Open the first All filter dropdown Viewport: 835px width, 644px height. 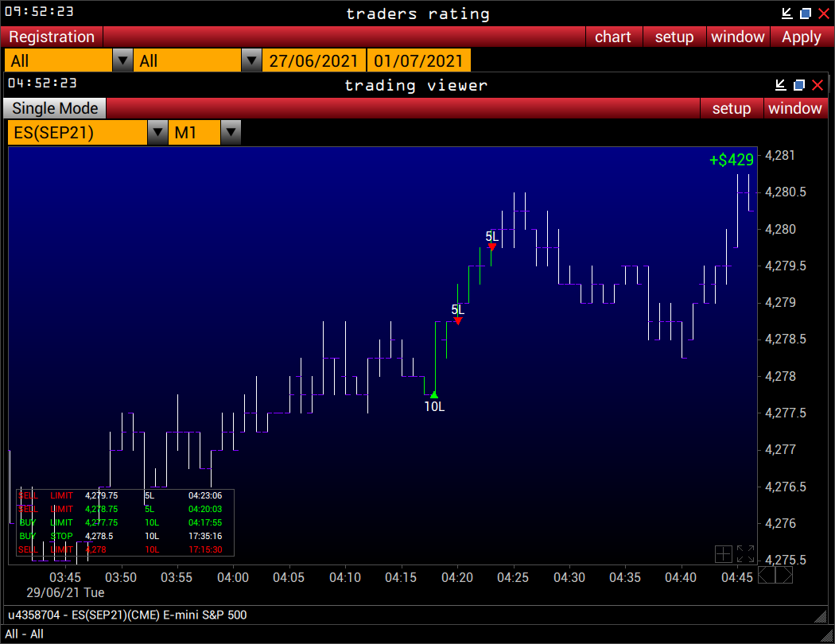pos(123,60)
